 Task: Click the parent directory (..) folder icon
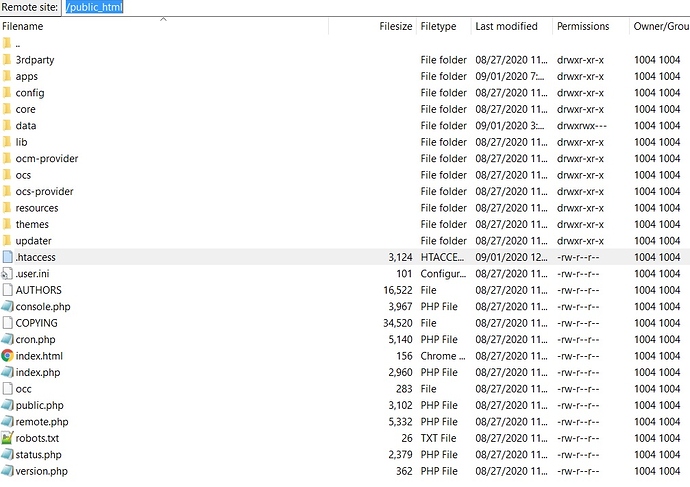(x=8, y=43)
